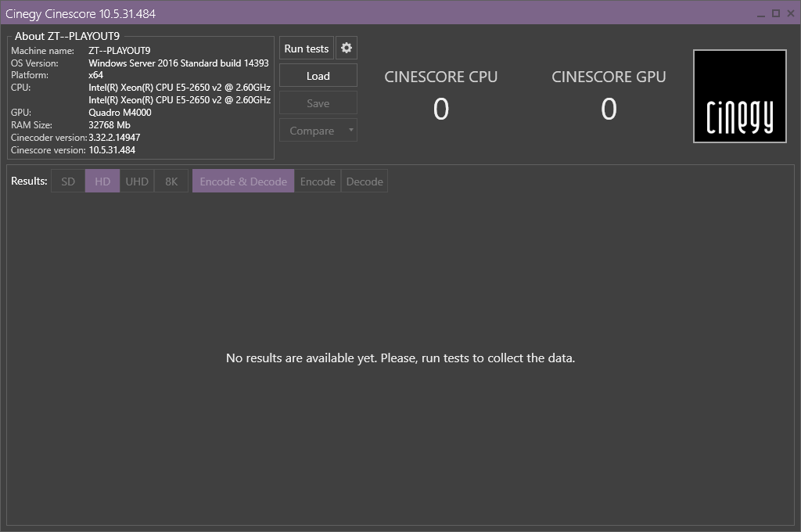Click the Cinegy logo image
This screenshot has width=801, height=532.
[740, 96]
